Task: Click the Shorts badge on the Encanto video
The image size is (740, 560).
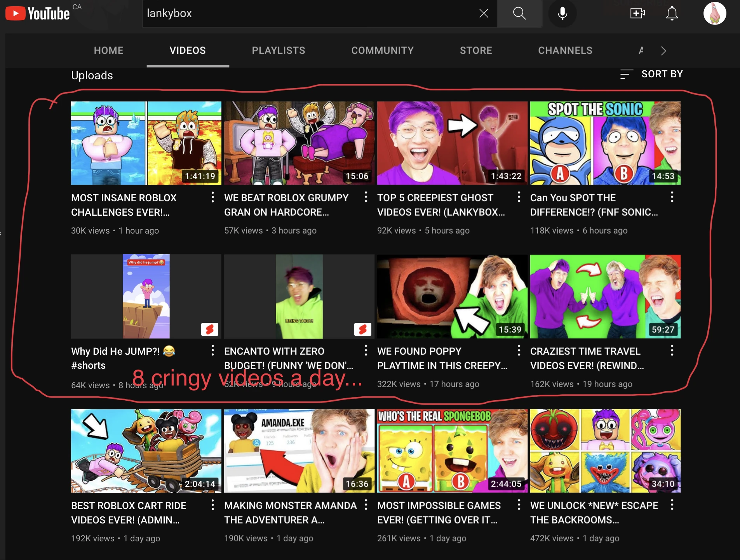Action: tap(363, 330)
